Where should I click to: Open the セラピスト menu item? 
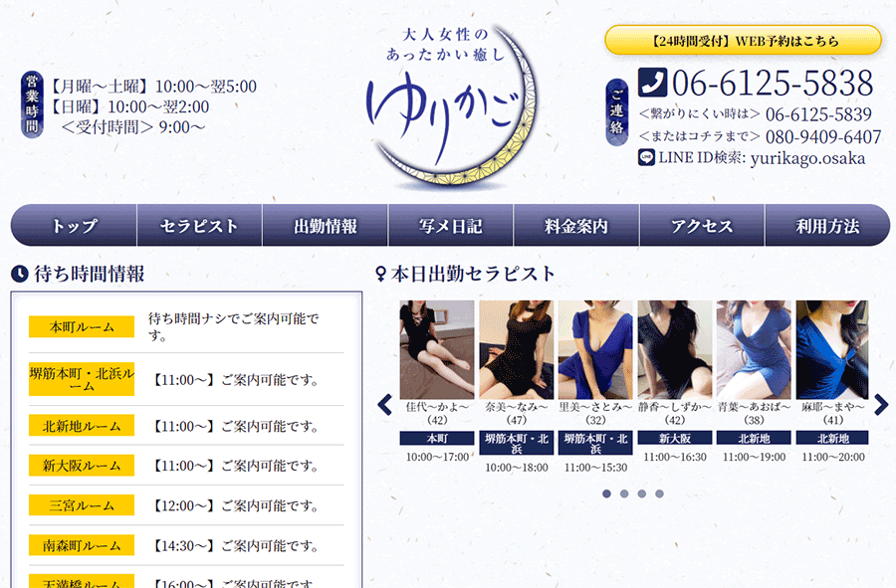coord(199,226)
